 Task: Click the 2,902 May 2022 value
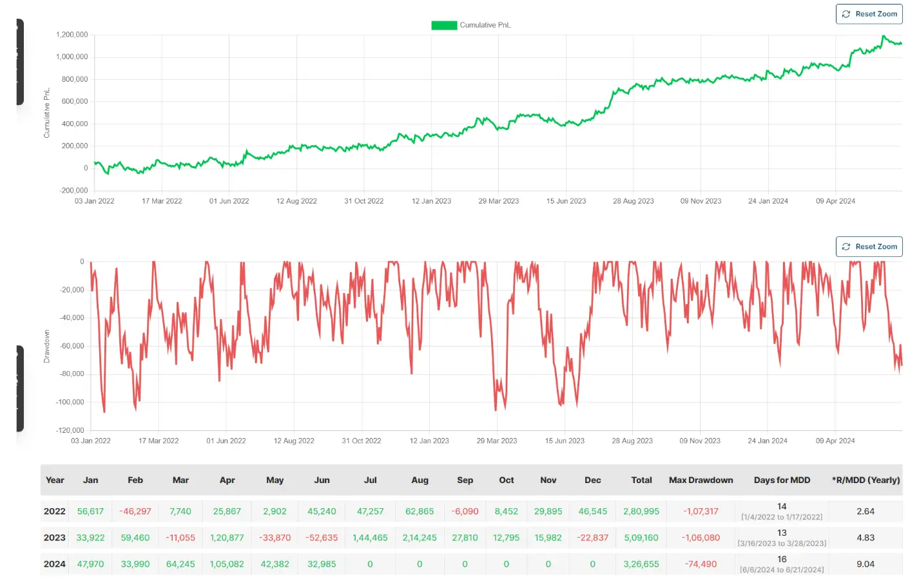275,511
